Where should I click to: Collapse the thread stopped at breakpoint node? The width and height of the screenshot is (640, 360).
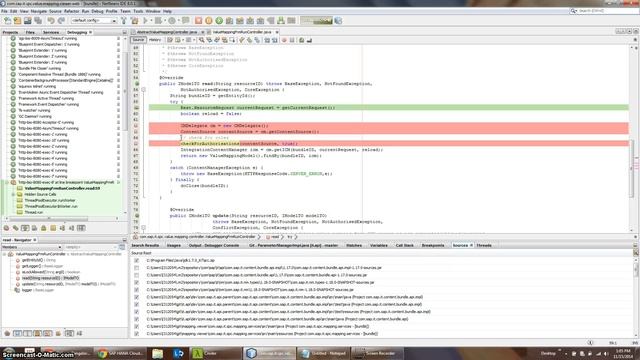coord(7,182)
